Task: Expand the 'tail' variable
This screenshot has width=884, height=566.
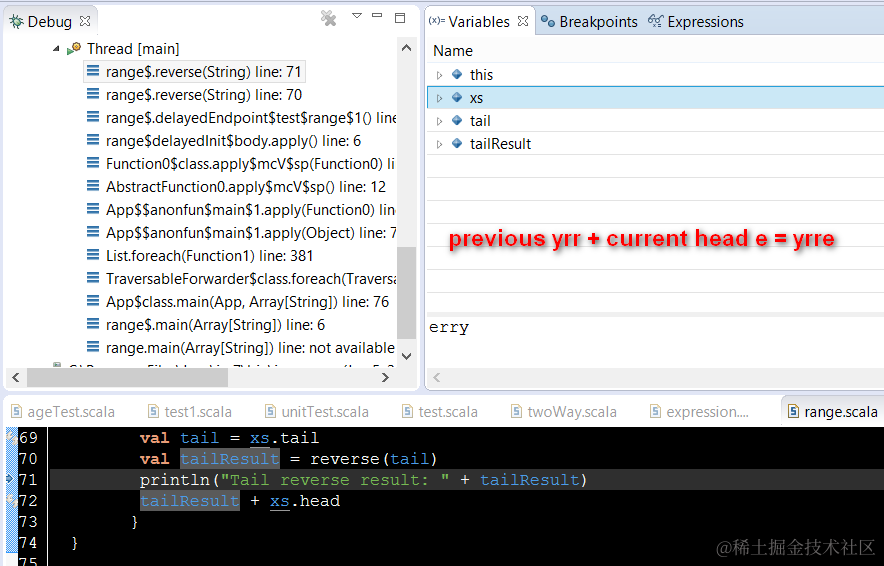Action: click(x=439, y=121)
